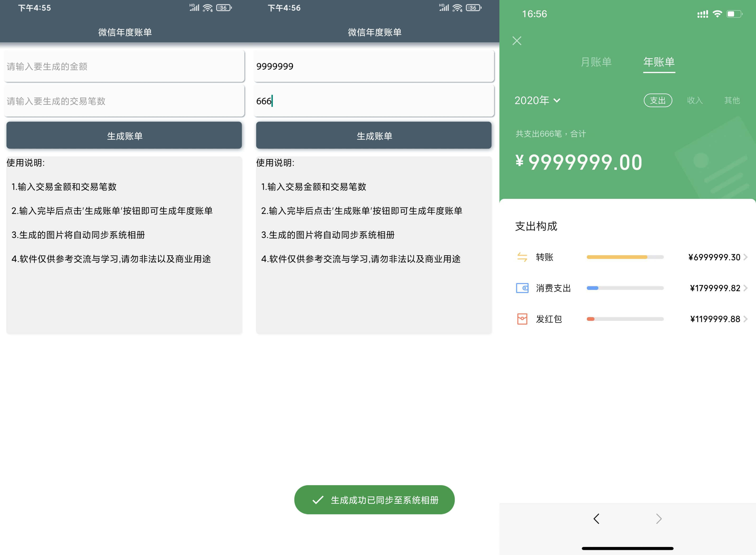Switch to the 月账单 tab

pos(596,62)
